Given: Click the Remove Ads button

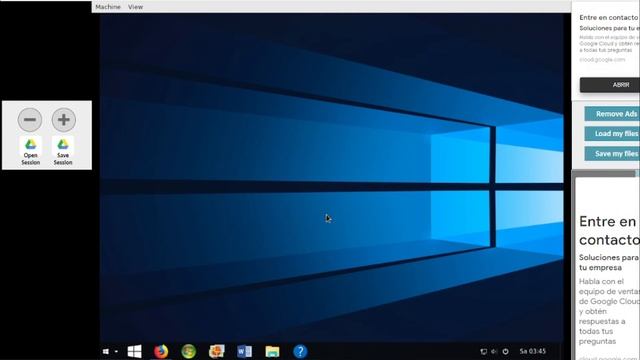Looking at the screenshot, I should [612, 114].
